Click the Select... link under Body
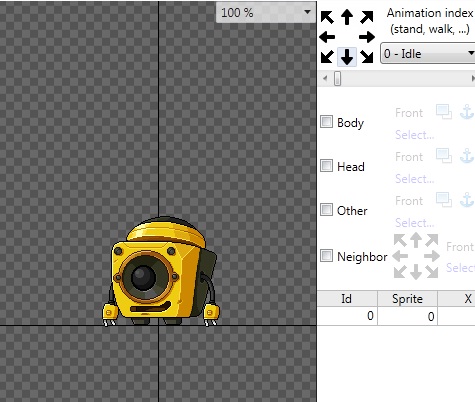Screen dimensions: 475x402 415,135
